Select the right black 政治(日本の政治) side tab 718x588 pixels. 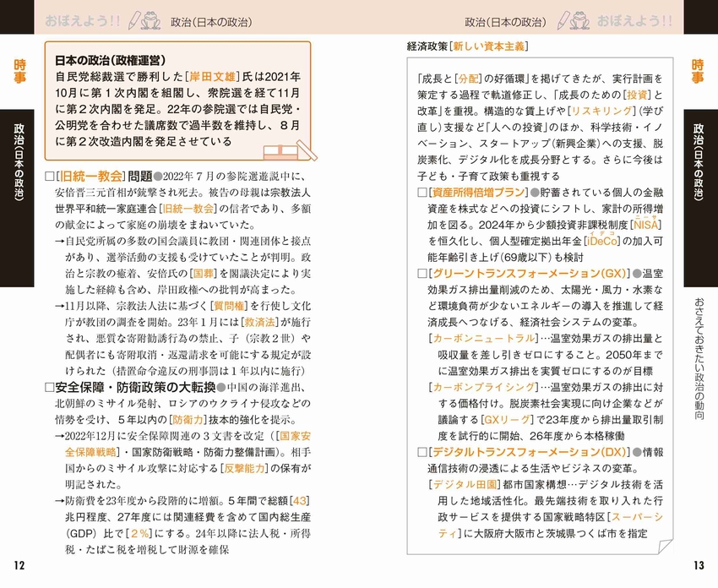(x=700, y=198)
